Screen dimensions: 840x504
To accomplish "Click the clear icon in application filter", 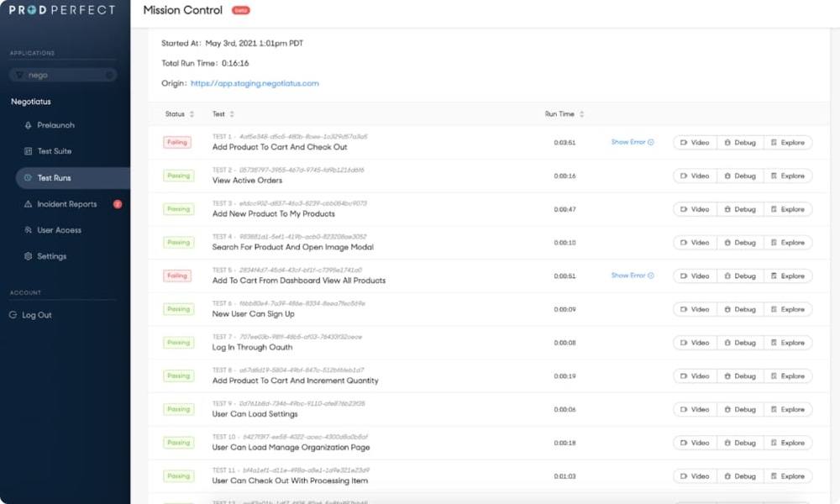I will point(108,75).
